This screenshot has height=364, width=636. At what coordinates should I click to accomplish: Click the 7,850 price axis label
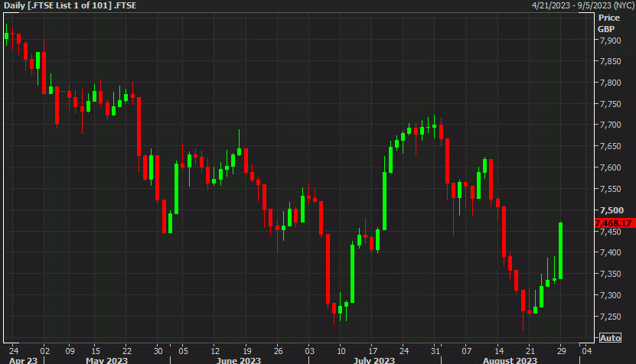tap(610, 62)
